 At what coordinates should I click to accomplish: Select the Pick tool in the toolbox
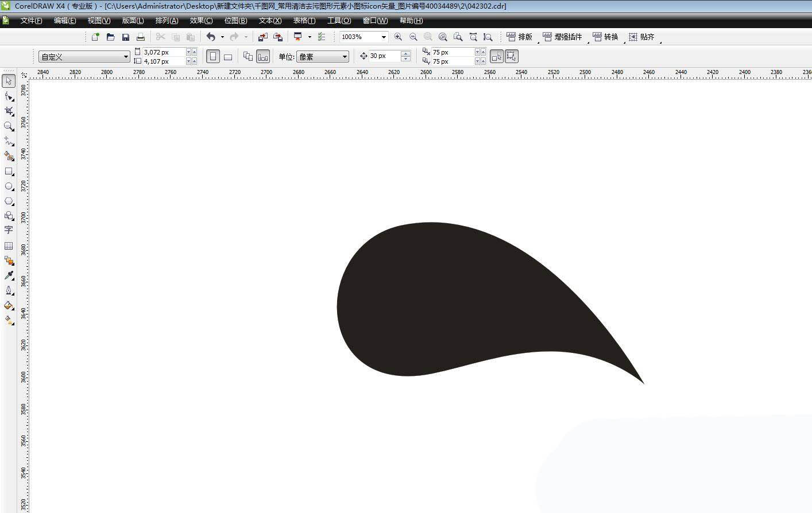[x=9, y=81]
